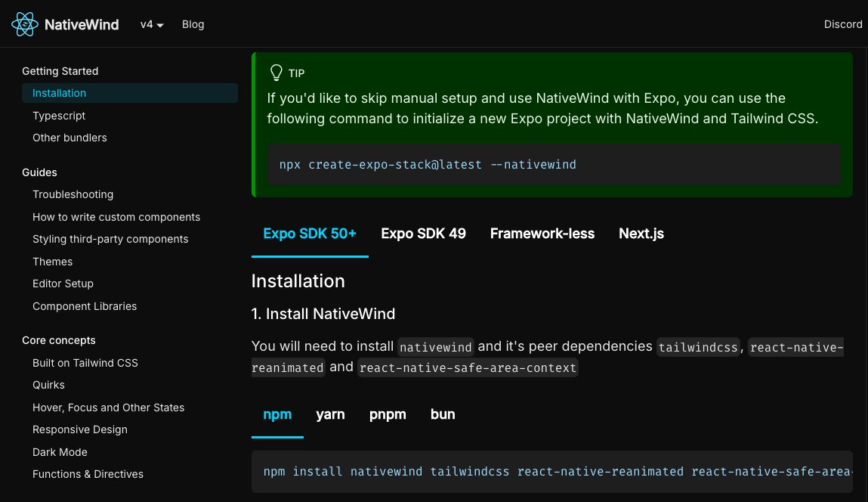Open the Discord link
The width and height of the screenshot is (868, 502).
click(x=842, y=24)
